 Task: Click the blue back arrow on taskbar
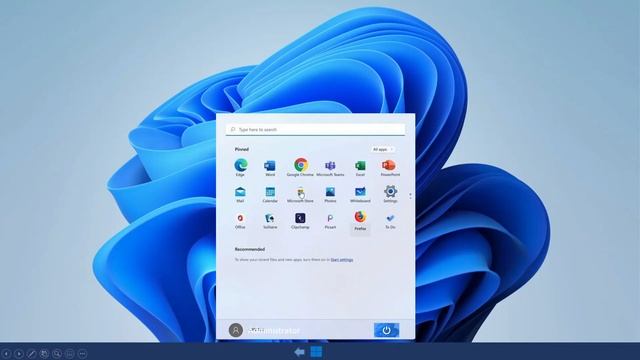(x=300, y=352)
